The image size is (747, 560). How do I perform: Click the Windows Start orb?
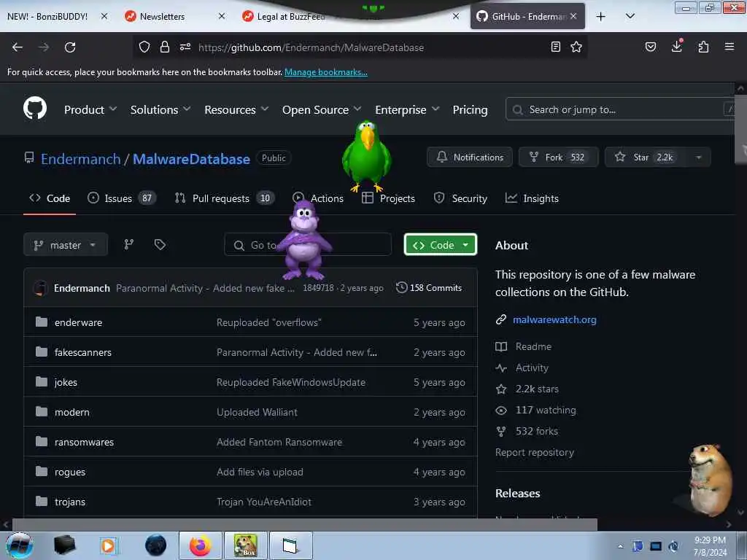[20, 545]
